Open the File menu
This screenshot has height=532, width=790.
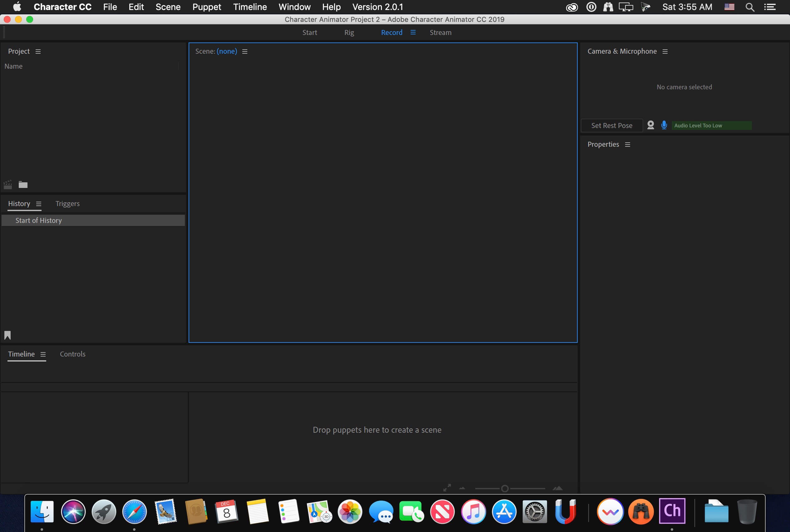110,7
